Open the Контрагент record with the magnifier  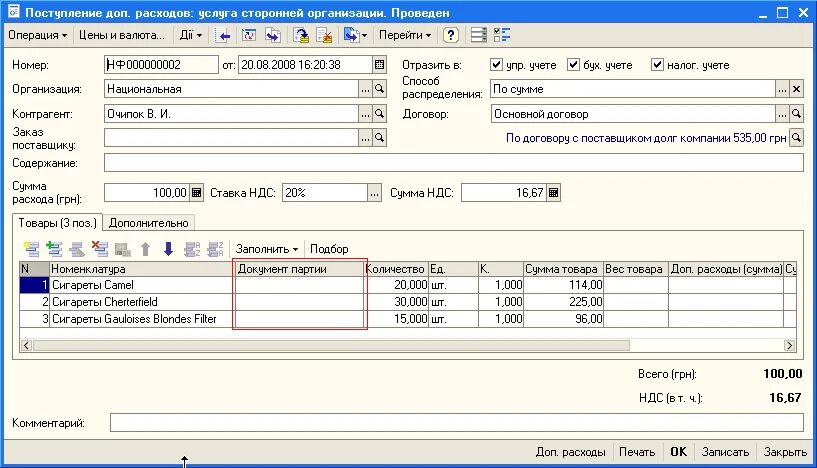click(379, 114)
